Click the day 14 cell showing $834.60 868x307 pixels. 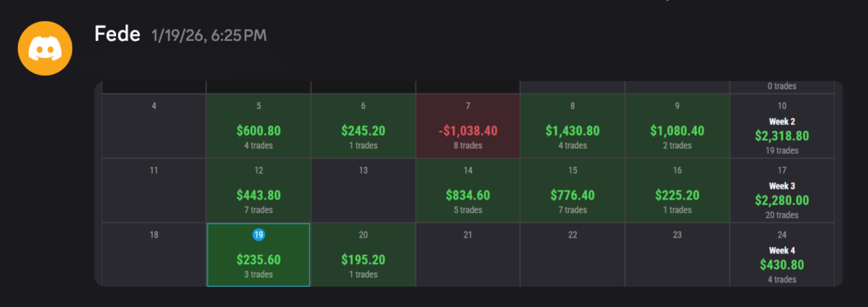click(x=467, y=190)
